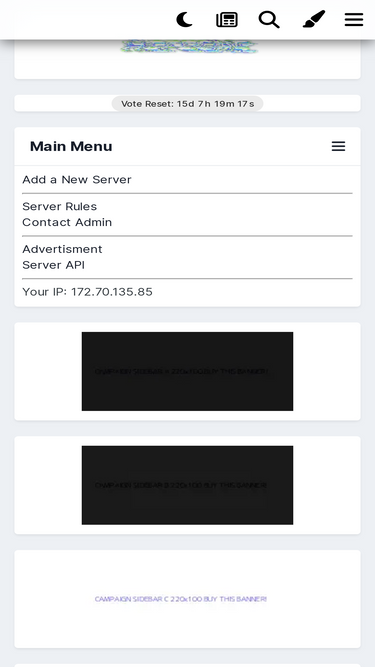Image resolution: width=375 pixels, height=667 pixels.
Task: Toggle dark mode with the moon icon
Action: 184,20
